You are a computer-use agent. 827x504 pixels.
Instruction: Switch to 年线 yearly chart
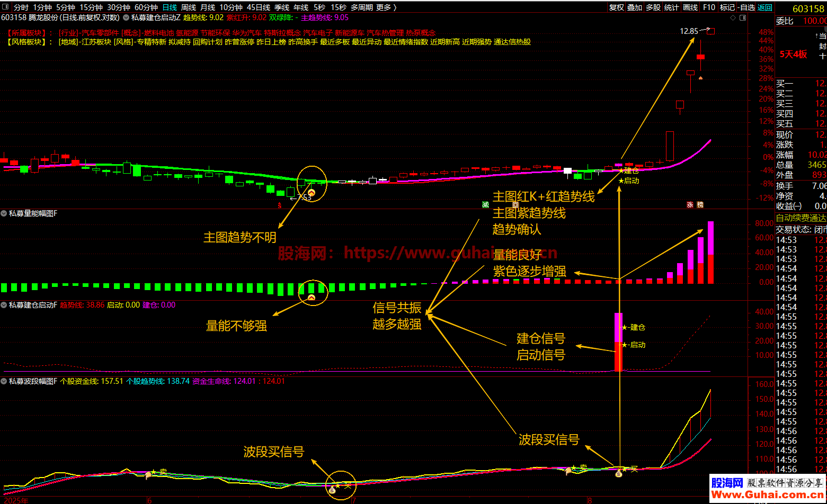301,7
